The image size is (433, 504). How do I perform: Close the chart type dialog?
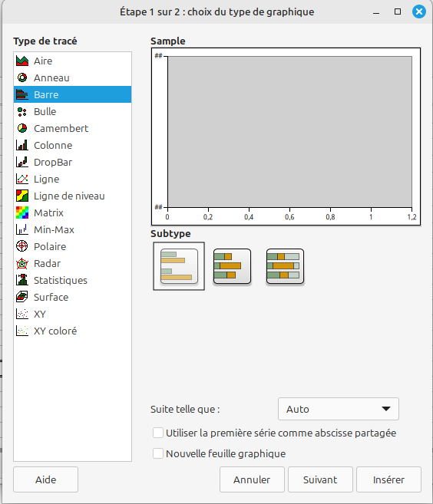419,12
